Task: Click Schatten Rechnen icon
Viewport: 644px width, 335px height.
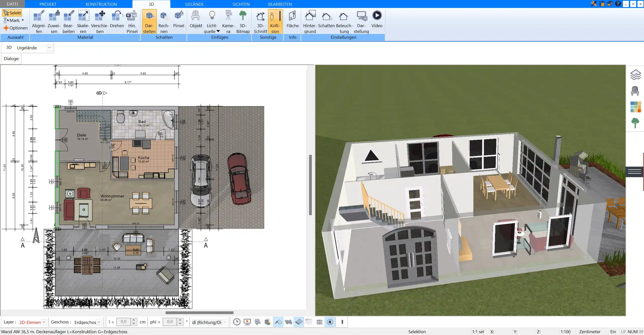Action: coord(164,22)
